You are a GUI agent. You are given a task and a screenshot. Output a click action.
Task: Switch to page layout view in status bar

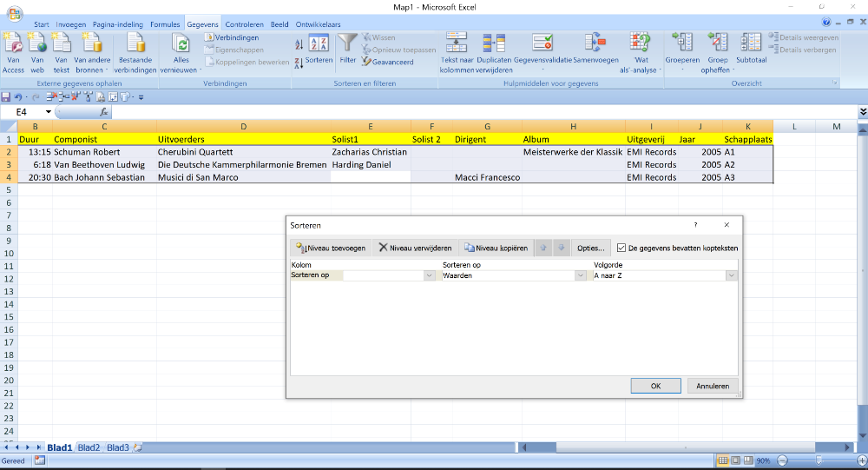tap(736, 460)
